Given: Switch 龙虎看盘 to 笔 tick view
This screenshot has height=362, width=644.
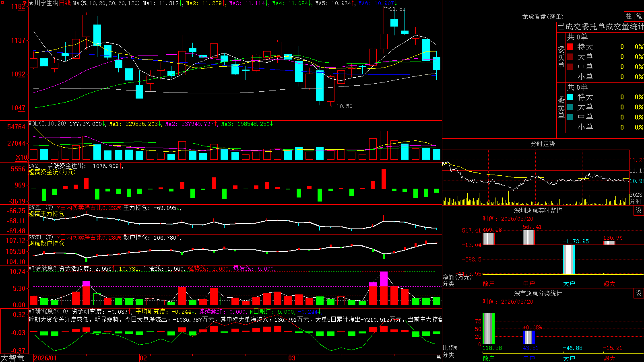Looking at the screenshot, I should click(x=639, y=16).
